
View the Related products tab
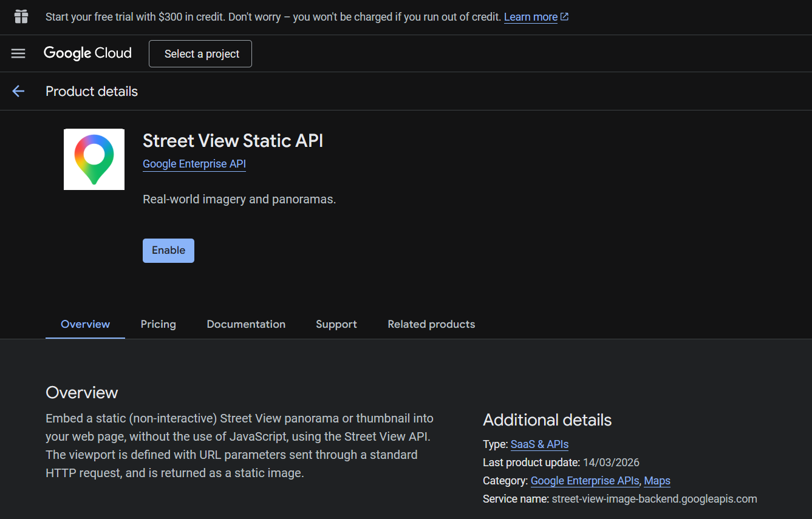(x=431, y=324)
